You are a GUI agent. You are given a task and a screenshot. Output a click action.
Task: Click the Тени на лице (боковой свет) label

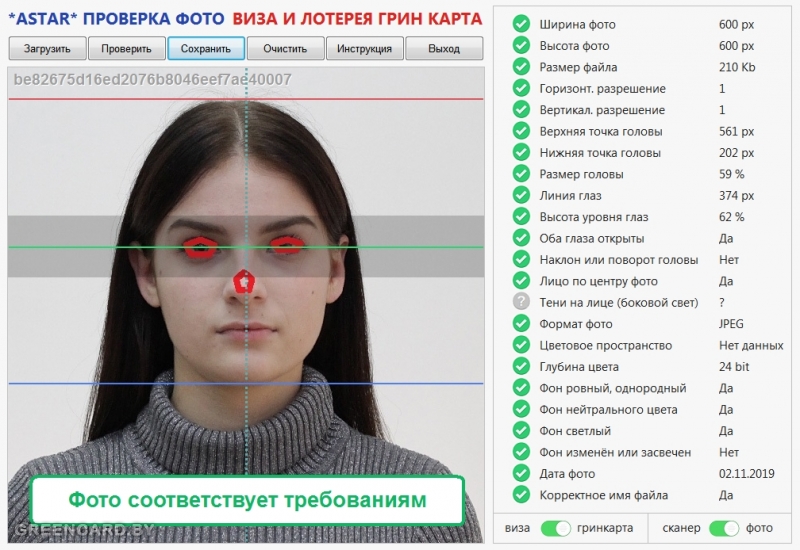(x=618, y=303)
